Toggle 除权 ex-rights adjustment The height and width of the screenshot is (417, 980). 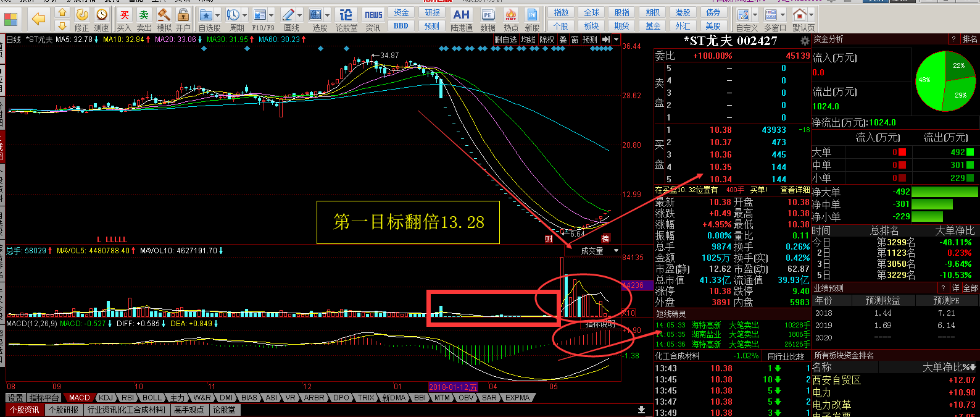(x=547, y=40)
